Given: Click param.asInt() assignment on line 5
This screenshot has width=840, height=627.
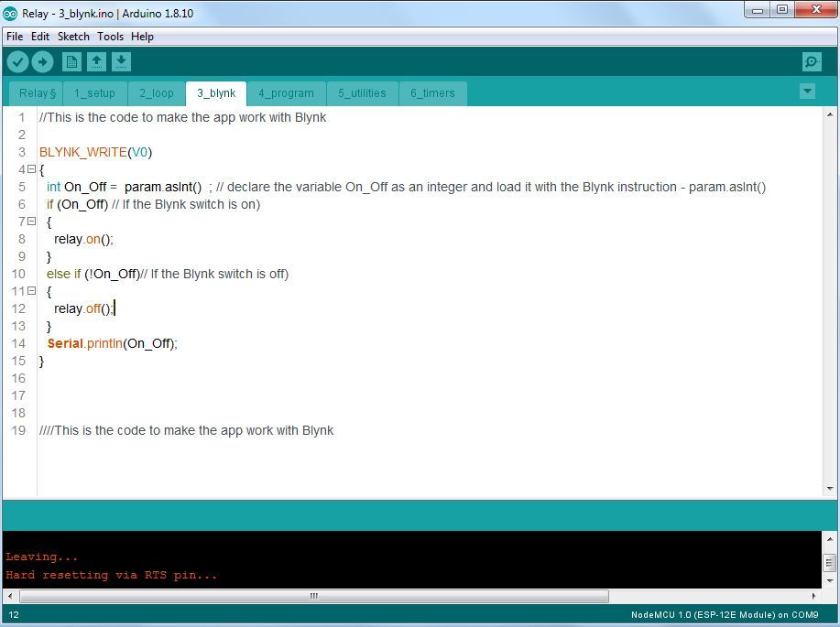Looking at the screenshot, I should 163,187.
